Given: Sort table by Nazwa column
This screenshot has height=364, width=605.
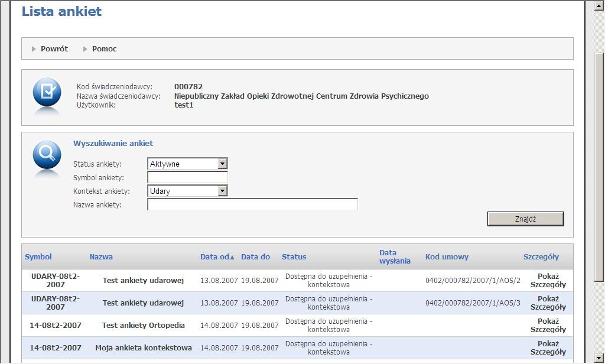Looking at the screenshot, I should pos(101,256).
